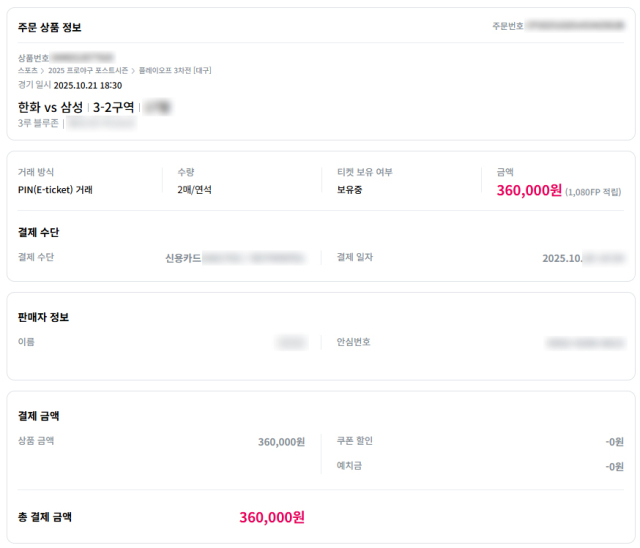640x548 pixels.
Task: Click the blurred 상품번호 product number
Action: click(x=82, y=58)
